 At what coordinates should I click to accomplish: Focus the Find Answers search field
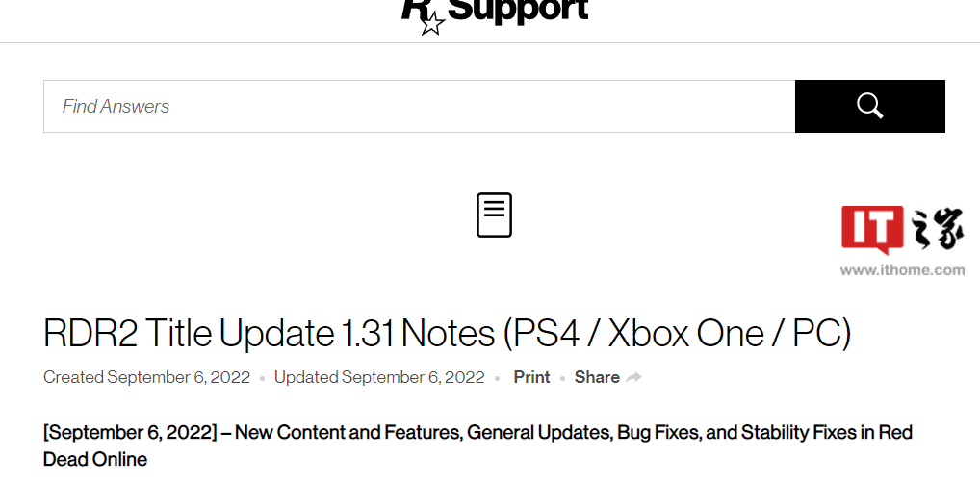[419, 106]
